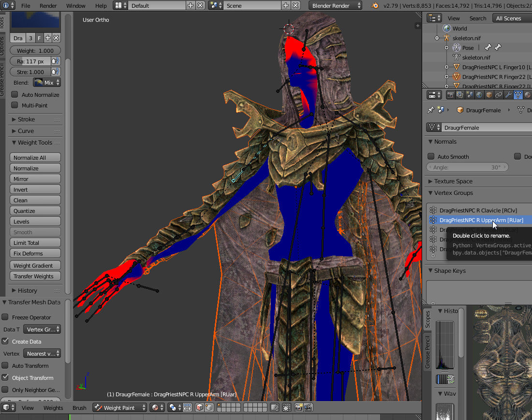Uncheck the Create Data option
Viewport: 532px width, 420px height.
click(x=5, y=341)
